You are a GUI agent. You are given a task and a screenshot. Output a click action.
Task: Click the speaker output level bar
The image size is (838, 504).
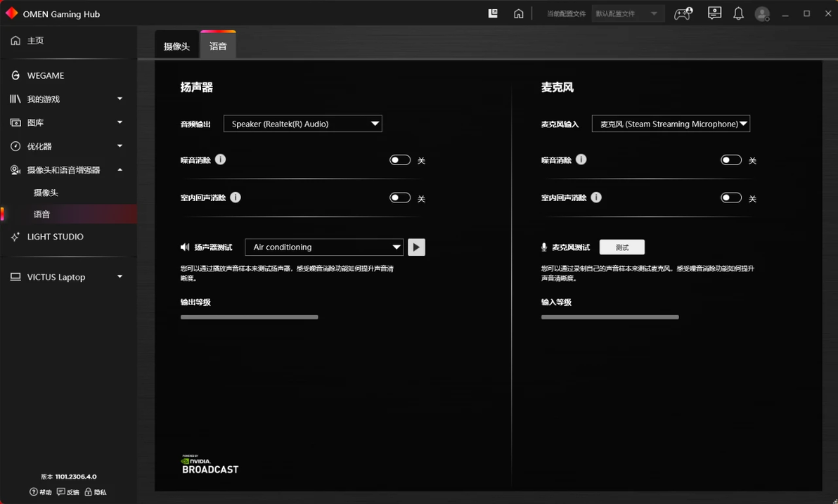(x=249, y=317)
